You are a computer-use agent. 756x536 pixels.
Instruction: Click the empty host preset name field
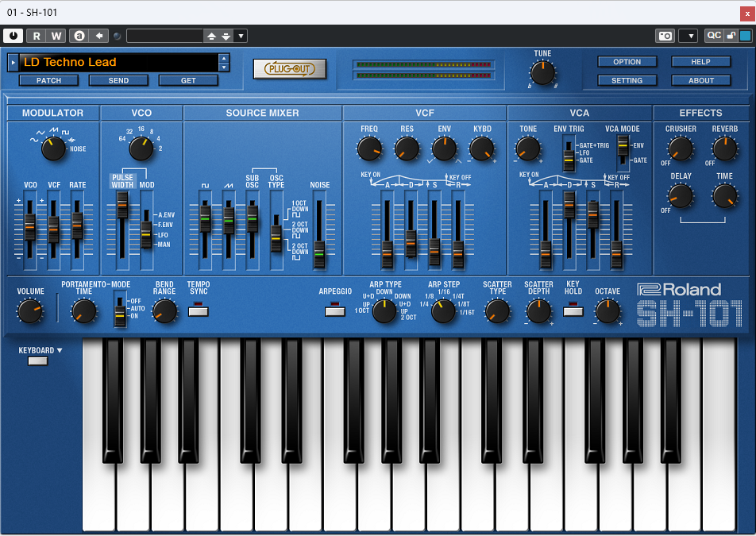pos(164,37)
